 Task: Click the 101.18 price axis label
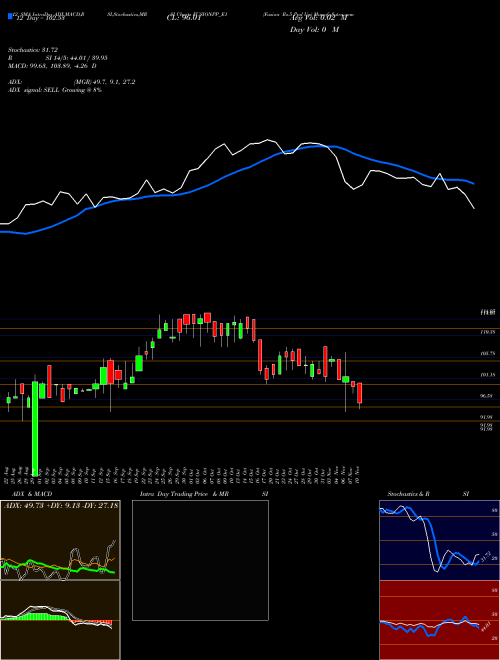tap(487, 375)
